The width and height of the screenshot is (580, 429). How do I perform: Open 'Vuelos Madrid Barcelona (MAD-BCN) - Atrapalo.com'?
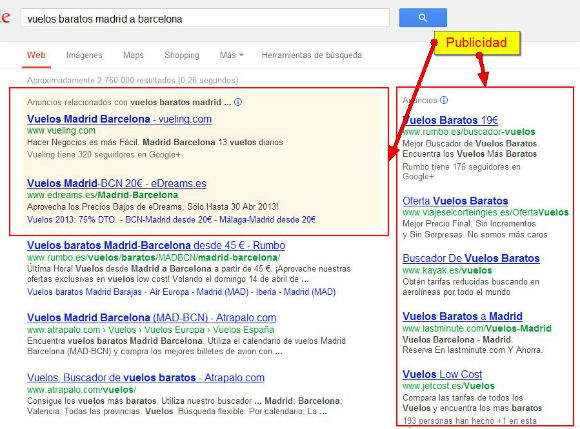[151, 317]
